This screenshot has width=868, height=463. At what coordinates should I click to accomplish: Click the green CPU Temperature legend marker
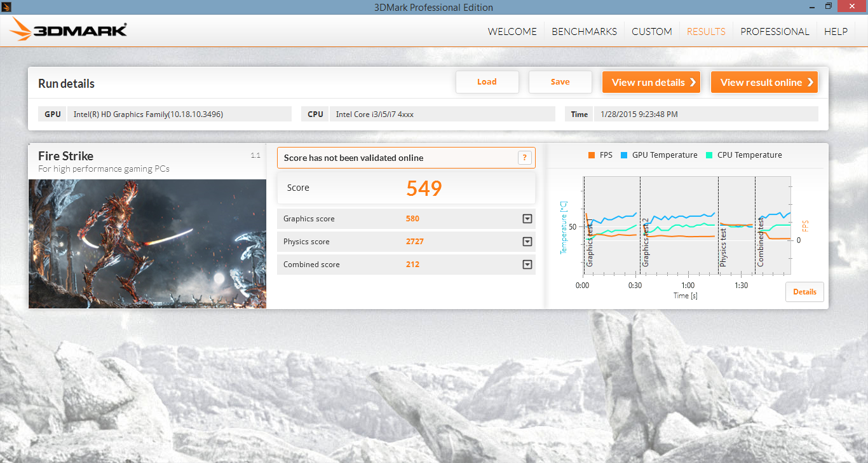point(709,155)
